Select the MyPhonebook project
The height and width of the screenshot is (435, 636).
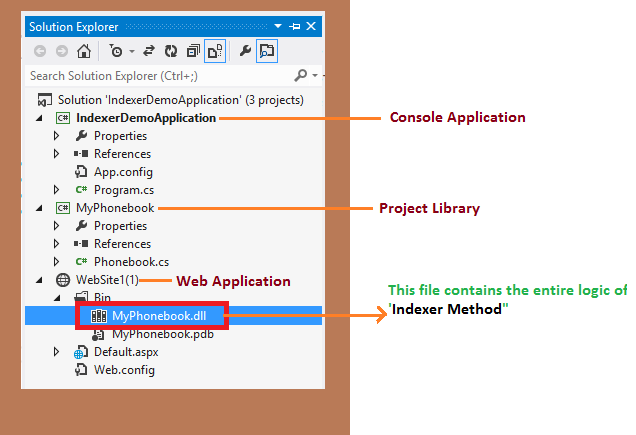115,208
